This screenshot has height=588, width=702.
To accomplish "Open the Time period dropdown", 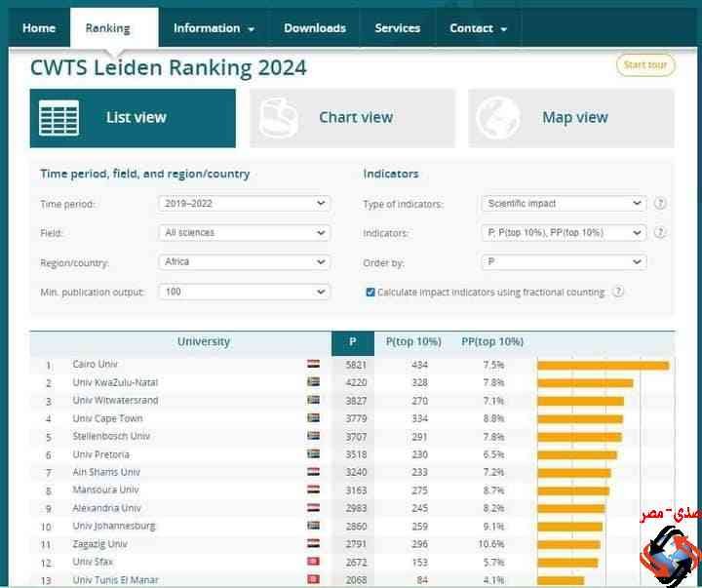I will coord(244,204).
